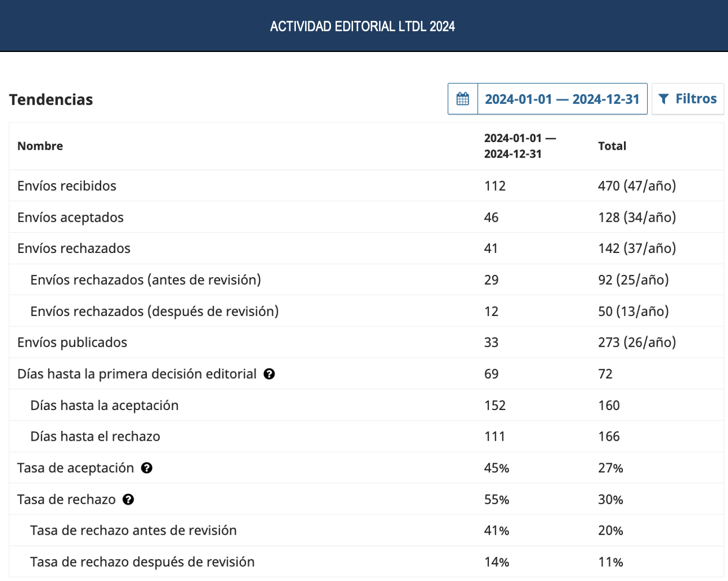The image size is (728, 581).
Task: Show help for Días hasta la primera decisión editorial
Action: coord(269,374)
